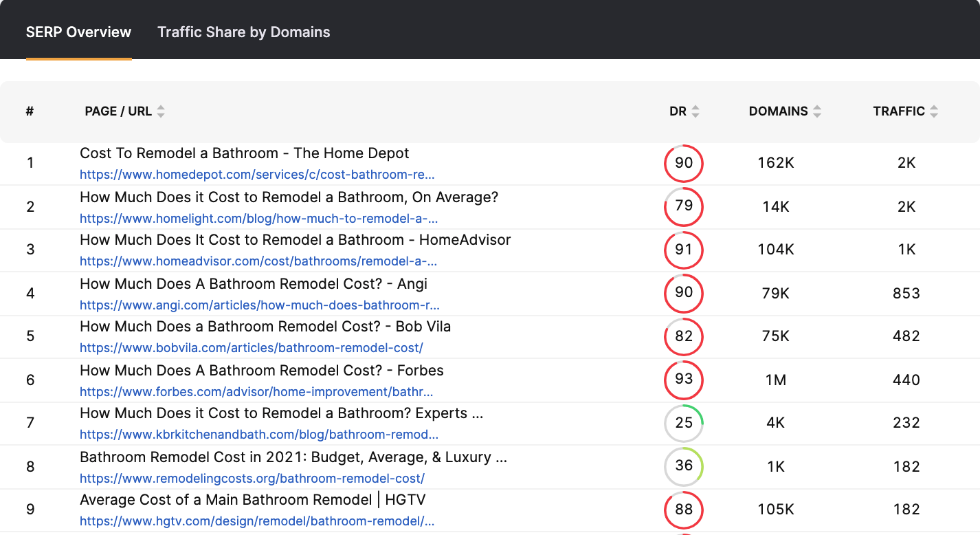
Task: Click the 79K domains value
Action: pyautogui.click(x=776, y=294)
